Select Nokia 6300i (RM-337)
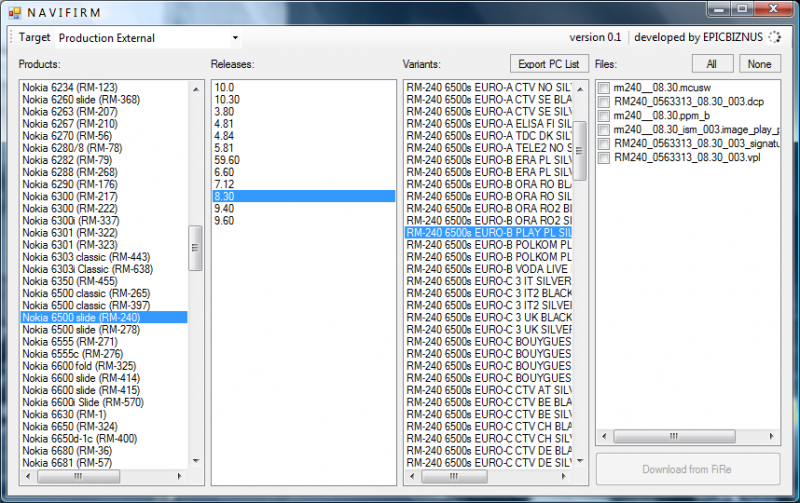Viewport: 800px width, 503px height. [x=104, y=221]
